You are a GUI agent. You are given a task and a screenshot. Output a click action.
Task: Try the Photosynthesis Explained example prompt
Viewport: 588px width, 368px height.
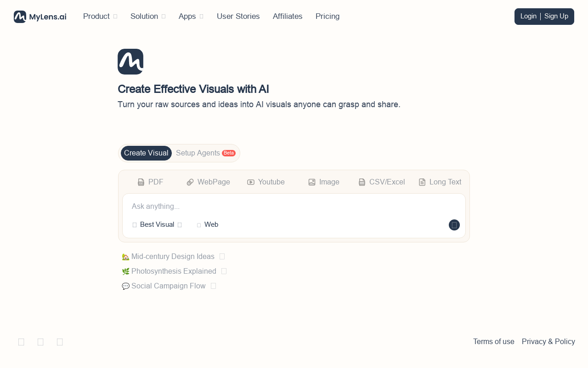click(x=174, y=271)
